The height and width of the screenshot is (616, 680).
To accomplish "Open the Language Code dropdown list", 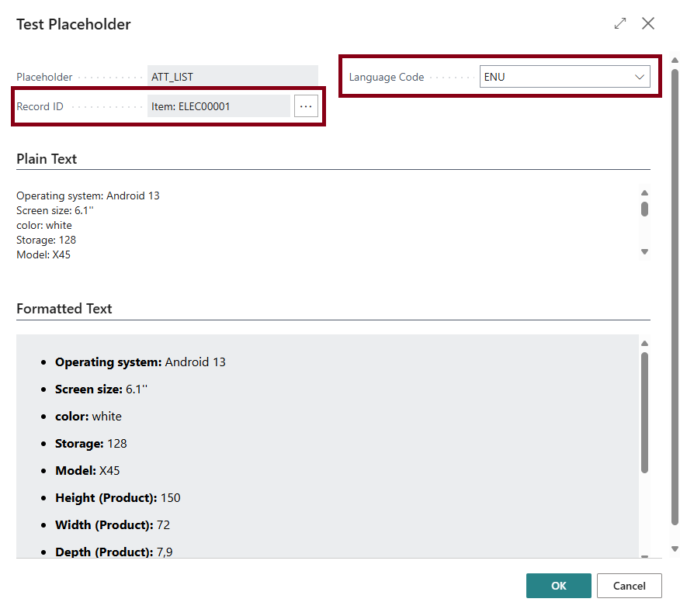I will pos(640,76).
